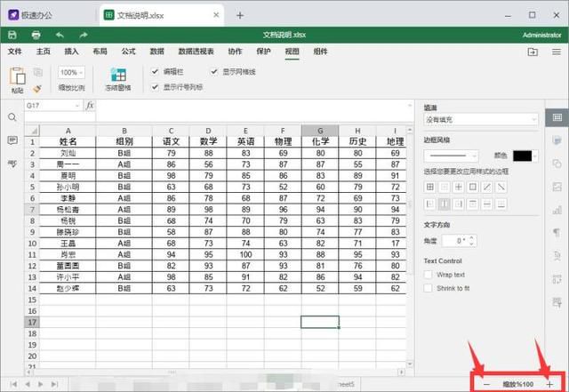Click the fx insert function icon
Screen dimensions: 569x392
90,105
